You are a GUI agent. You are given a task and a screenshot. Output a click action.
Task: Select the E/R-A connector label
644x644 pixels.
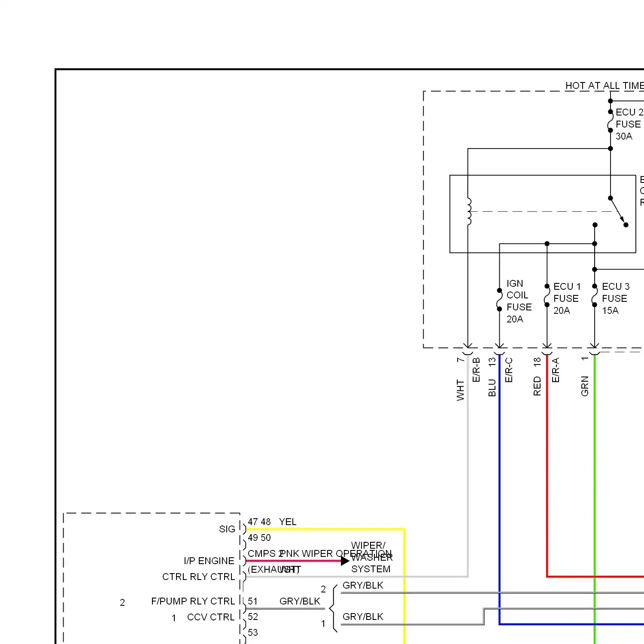[555, 370]
